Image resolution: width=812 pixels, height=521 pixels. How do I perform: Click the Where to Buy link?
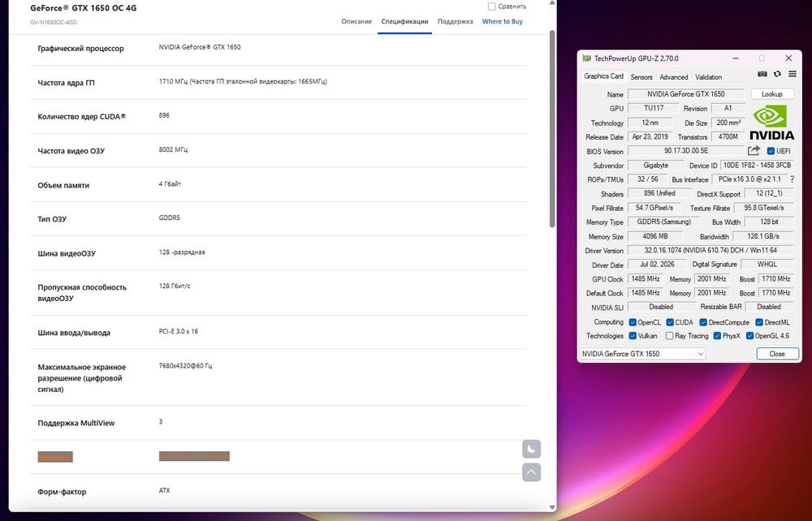(503, 22)
